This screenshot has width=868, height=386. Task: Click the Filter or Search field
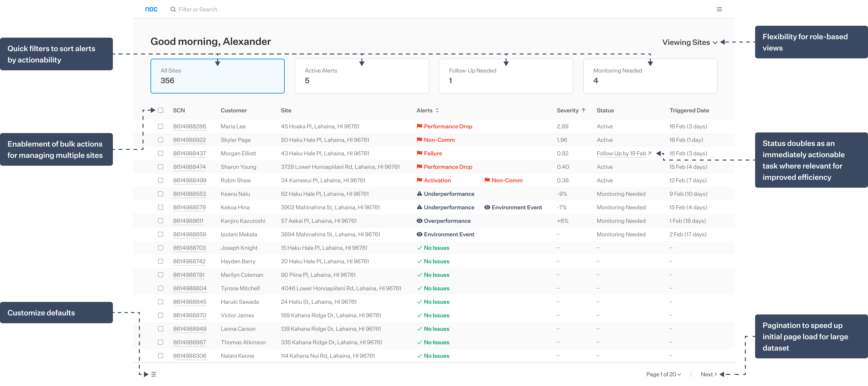click(x=198, y=9)
